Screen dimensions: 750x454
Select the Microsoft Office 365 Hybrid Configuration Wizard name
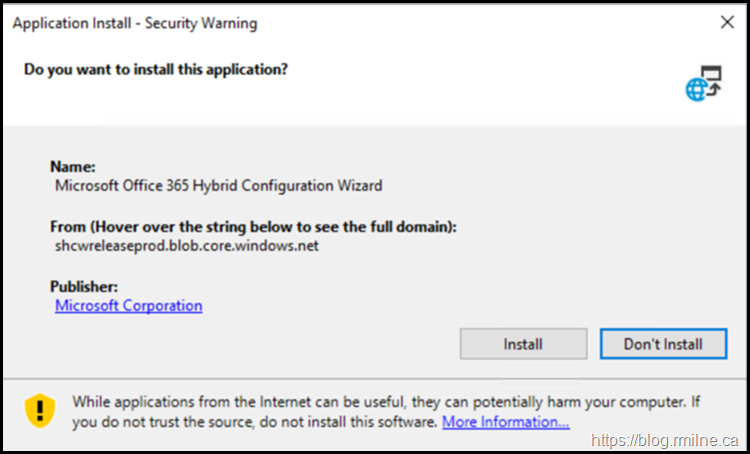[218, 185]
